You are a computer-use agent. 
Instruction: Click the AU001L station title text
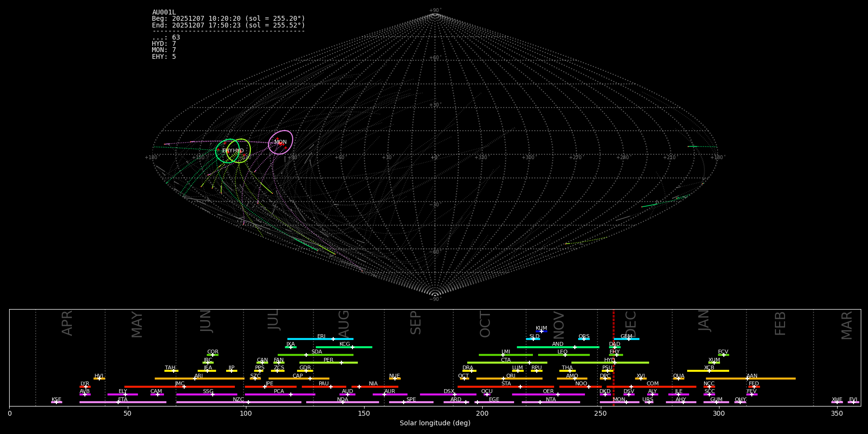pyautogui.click(x=164, y=13)
